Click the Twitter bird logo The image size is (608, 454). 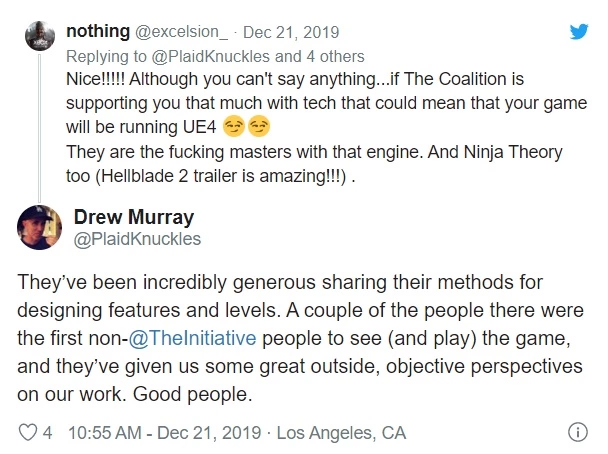pos(580,33)
